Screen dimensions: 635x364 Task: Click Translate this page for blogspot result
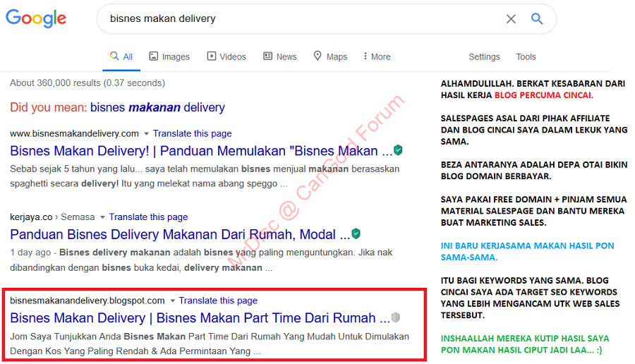tap(218, 301)
